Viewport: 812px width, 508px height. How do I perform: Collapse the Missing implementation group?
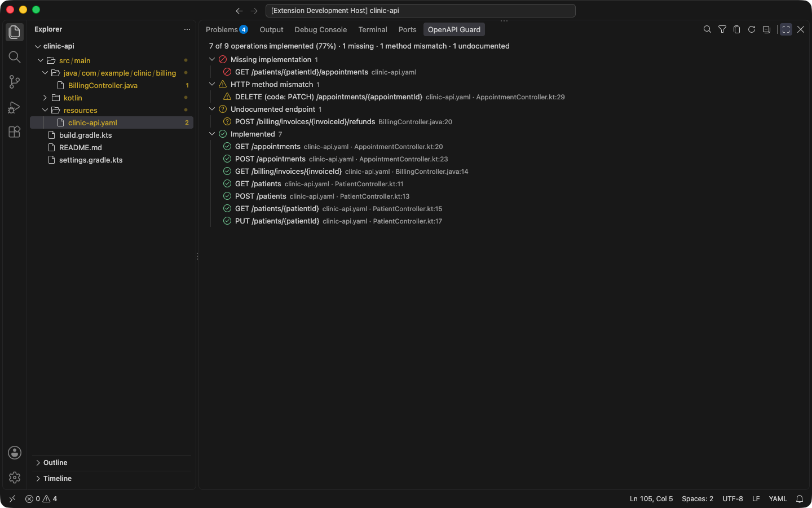click(212, 59)
